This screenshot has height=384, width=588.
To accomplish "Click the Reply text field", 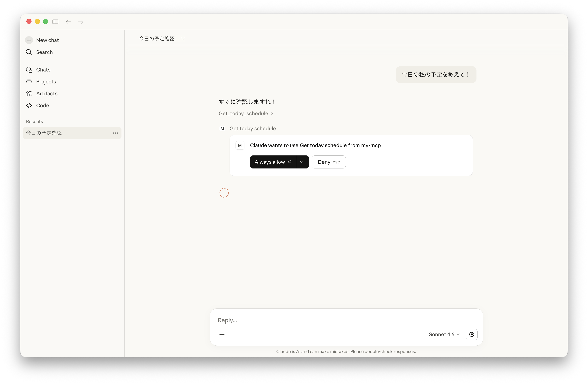I will 321,320.
